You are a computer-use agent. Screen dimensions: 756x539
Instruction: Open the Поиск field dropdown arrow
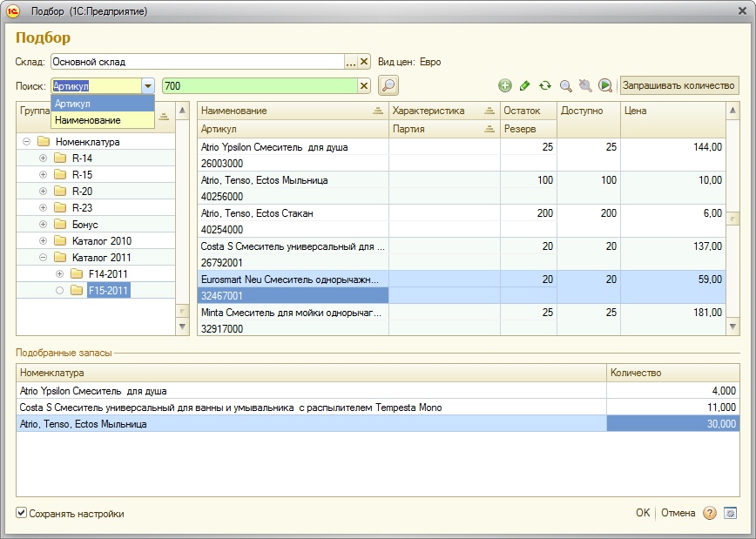coord(147,86)
